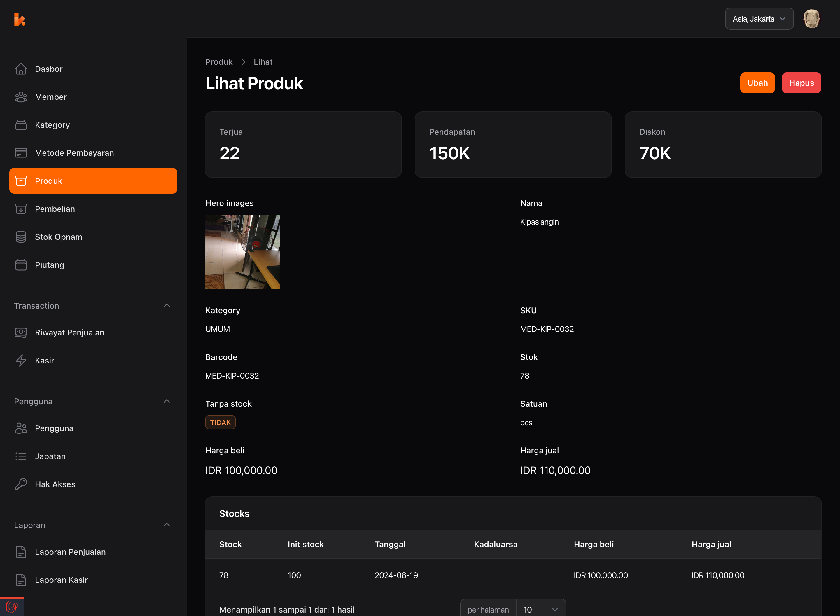This screenshot has width=840, height=616.
Task: Click the orange app logo
Action: (19, 19)
